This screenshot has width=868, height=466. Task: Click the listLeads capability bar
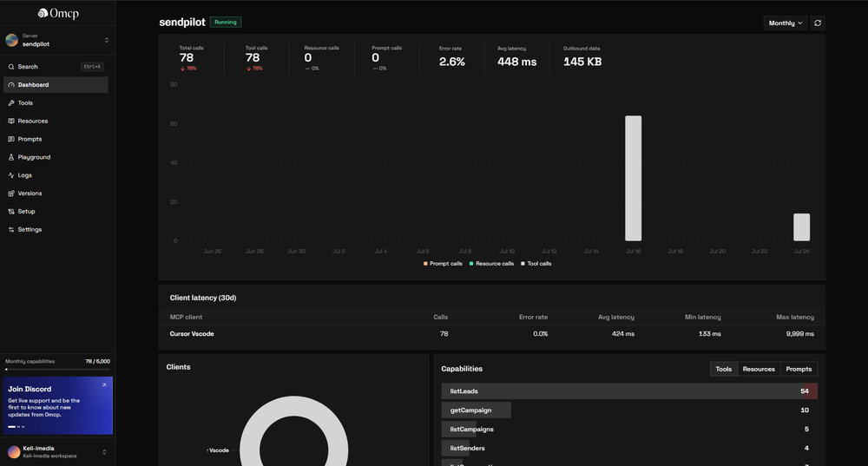pyautogui.click(x=629, y=391)
